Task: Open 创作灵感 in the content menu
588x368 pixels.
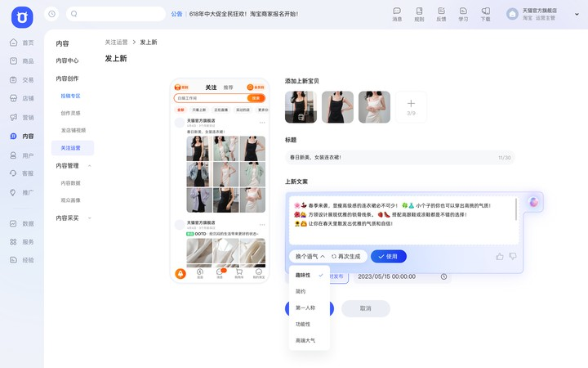Action: pyautogui.click(x=71, y=113)
